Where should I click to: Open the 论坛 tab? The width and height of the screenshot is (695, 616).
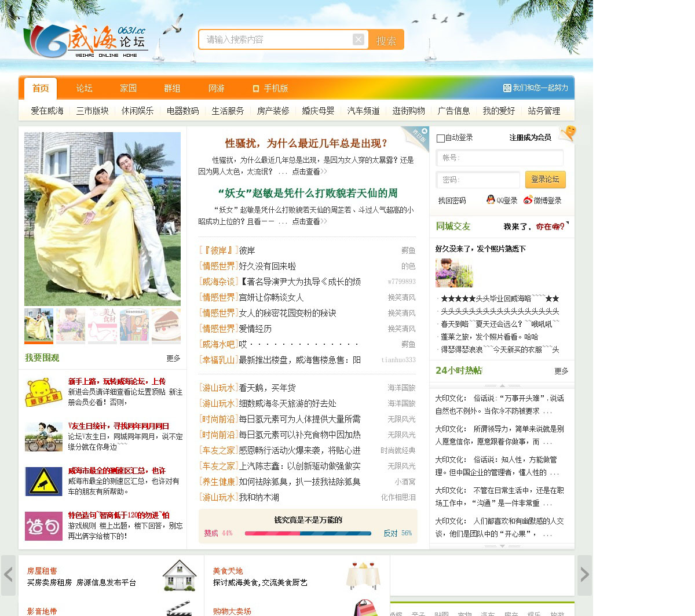tap(84, 88)
